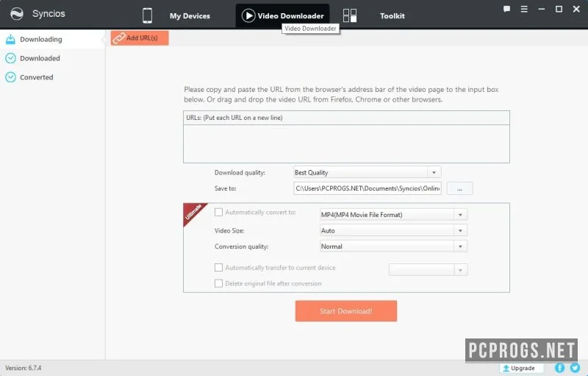This screenshot has width=588, height=376.
Task: Close the Syncios window
Action: [x=576, y=9]
